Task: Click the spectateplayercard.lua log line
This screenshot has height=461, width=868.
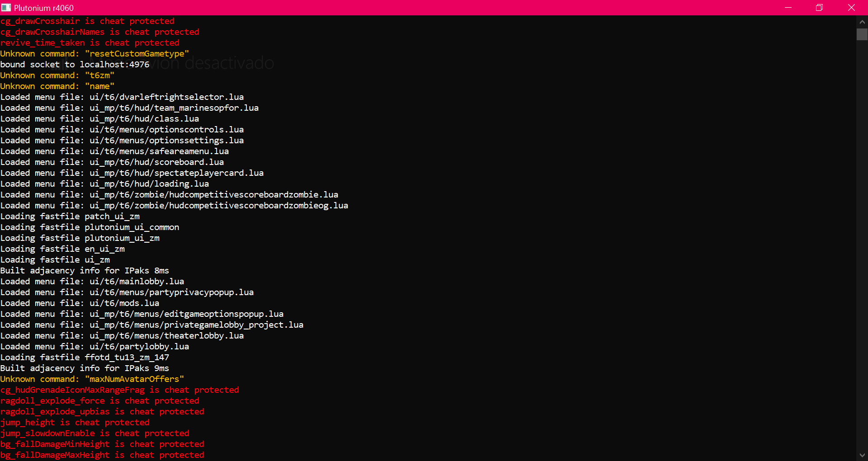Action: [x=132, y=173]
